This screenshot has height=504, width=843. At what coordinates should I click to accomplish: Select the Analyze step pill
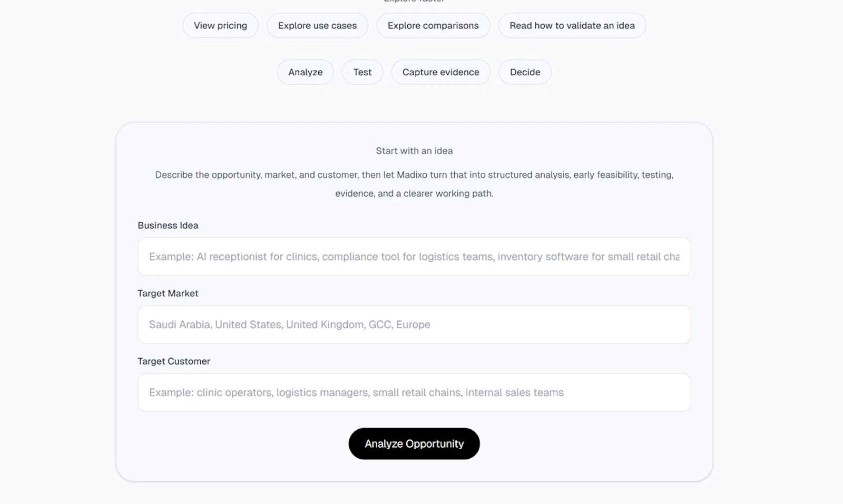(306, 72)
